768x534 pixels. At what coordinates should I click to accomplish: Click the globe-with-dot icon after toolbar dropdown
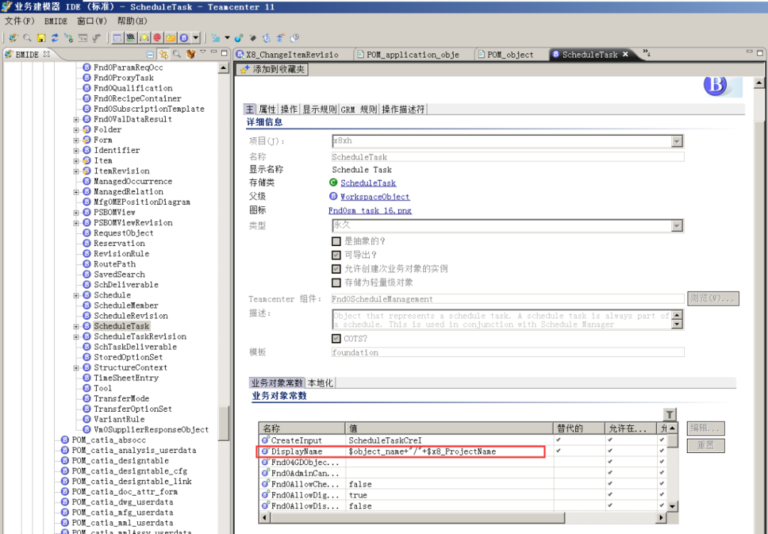pyautogui.click(x=239, y=38)
